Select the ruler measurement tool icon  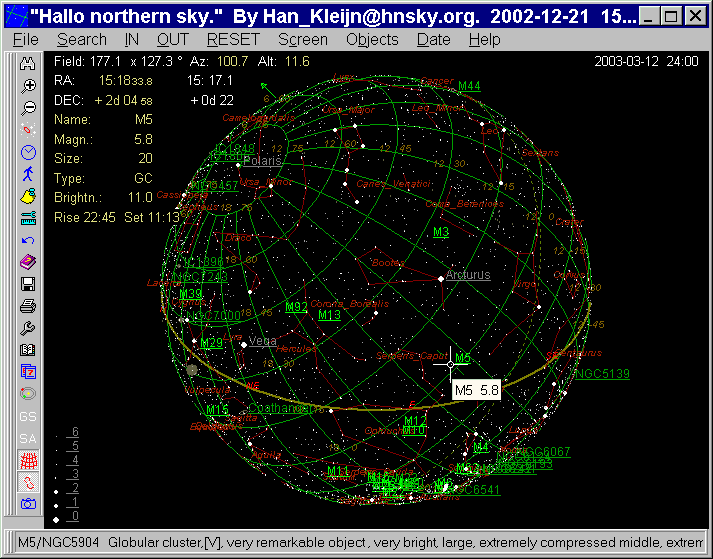pyautogui.click(x=28, y=218)
